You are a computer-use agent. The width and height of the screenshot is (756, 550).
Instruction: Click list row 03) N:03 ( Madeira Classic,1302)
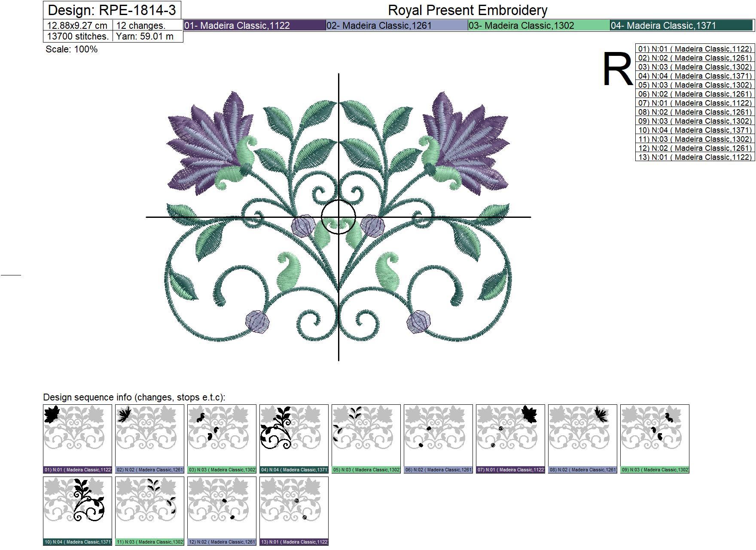pos(695,67)
